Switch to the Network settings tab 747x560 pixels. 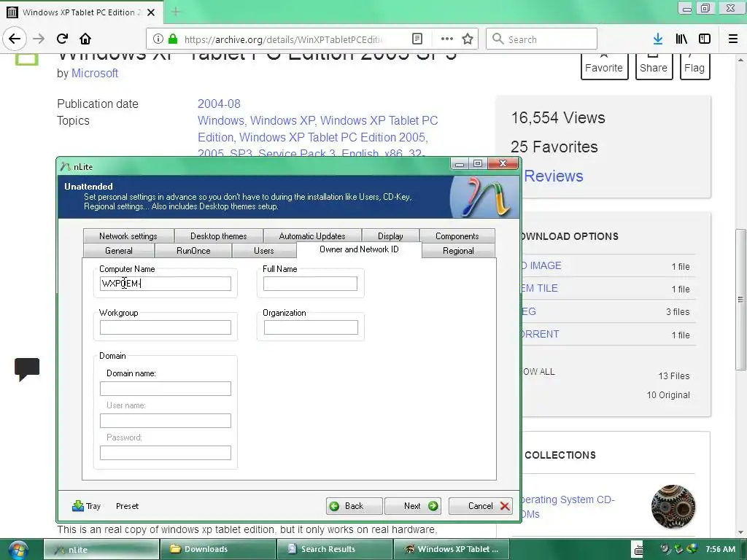(128, 236)
